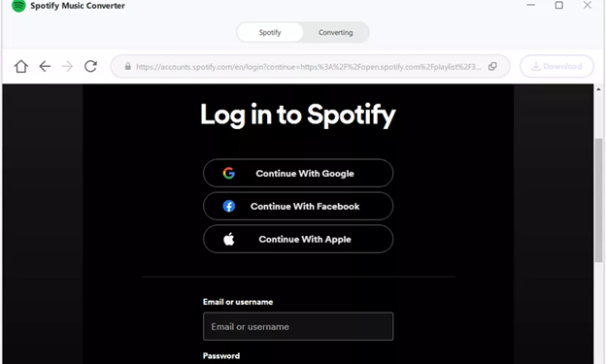Reload the page with the refresh icon
This screenshot has height=364, width=606.
(90, 66)
